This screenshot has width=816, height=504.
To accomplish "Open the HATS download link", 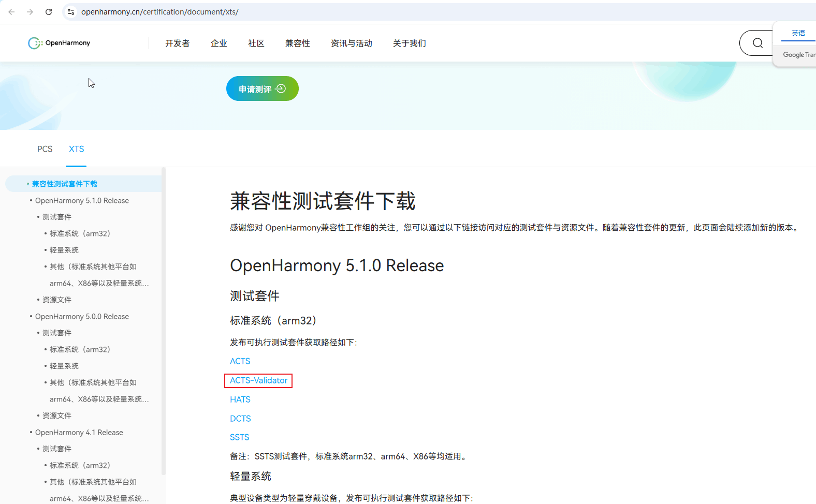I will 240,399.
